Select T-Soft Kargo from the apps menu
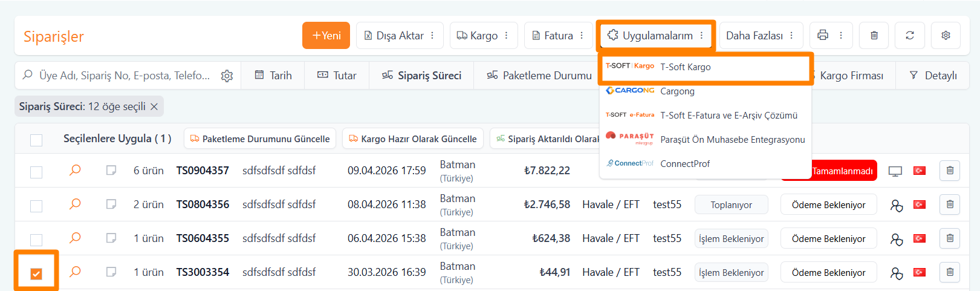Screen dimensions: 980x291 (x=706, y=67)
